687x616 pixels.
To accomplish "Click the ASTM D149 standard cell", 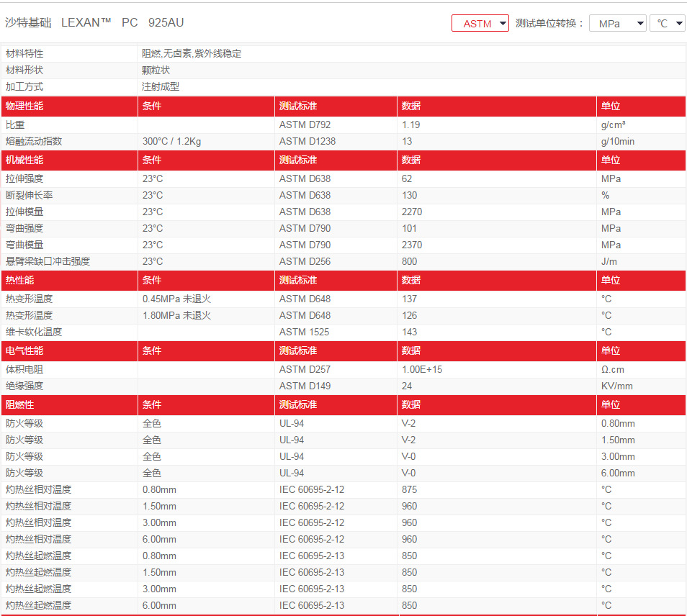I will [305, 386].
